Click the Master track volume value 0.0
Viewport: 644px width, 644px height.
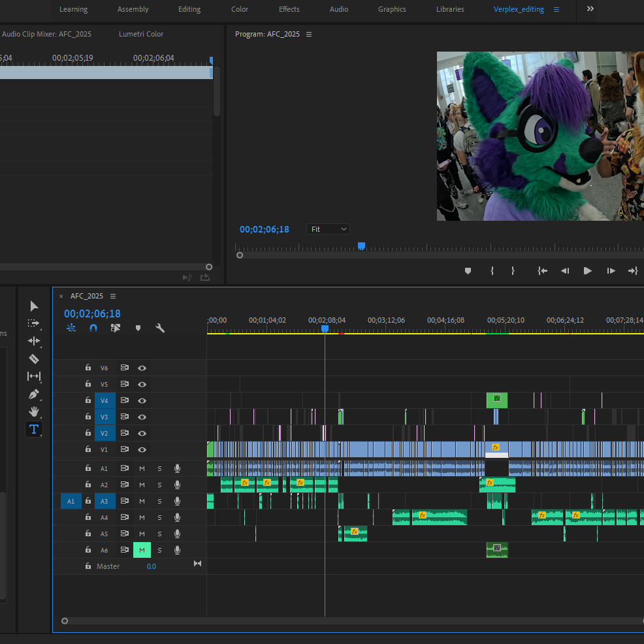click(x=151, y=566)
